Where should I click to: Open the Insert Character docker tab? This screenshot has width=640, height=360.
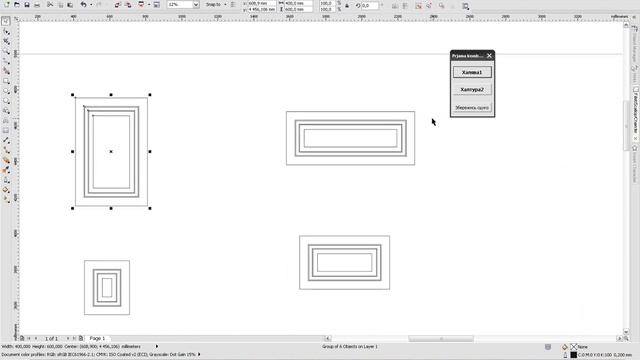(x=635, y=163)
